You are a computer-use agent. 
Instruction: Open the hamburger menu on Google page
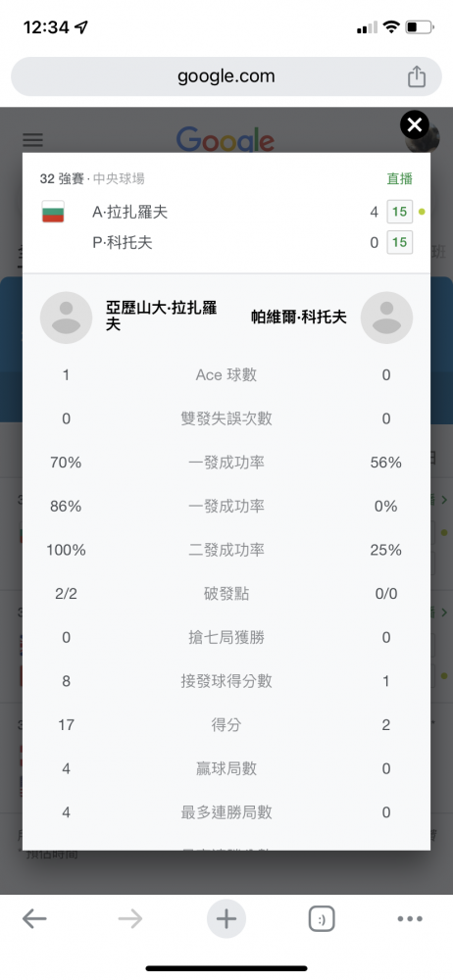point(32,139)
